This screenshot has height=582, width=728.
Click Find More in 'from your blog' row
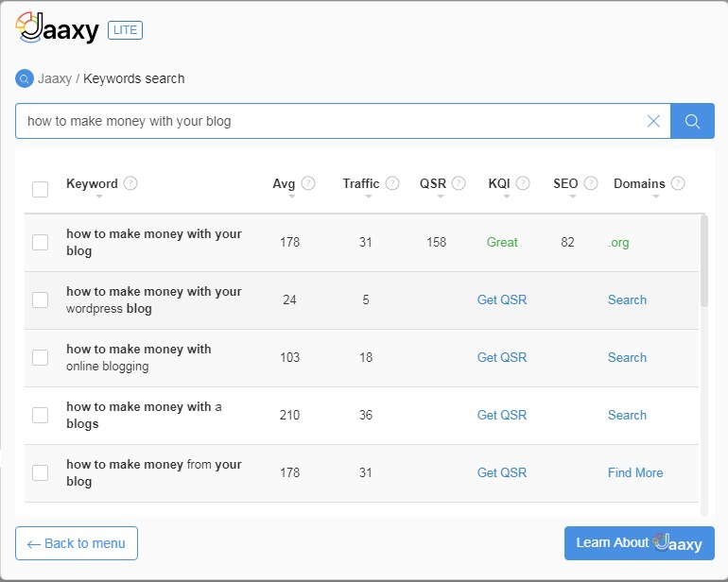635,472
